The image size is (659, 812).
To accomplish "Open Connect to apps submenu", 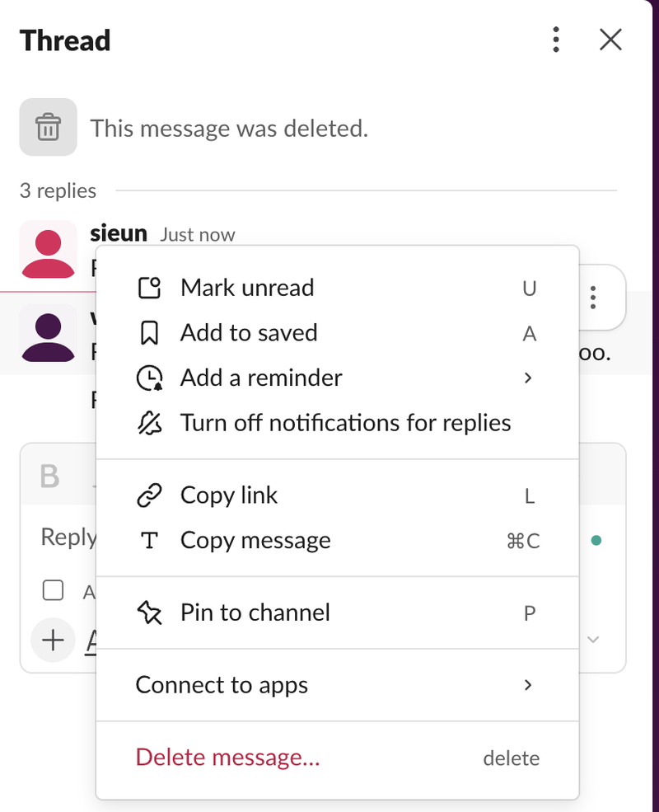I will [x=337, y=685].
